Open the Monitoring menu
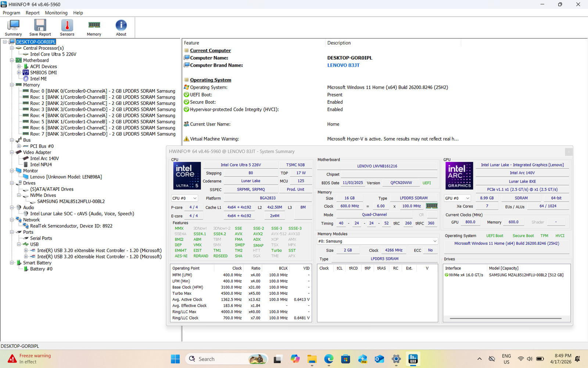The width and height of the screenshot is (588, 368). pyautogui.click(x=56, y=13)
